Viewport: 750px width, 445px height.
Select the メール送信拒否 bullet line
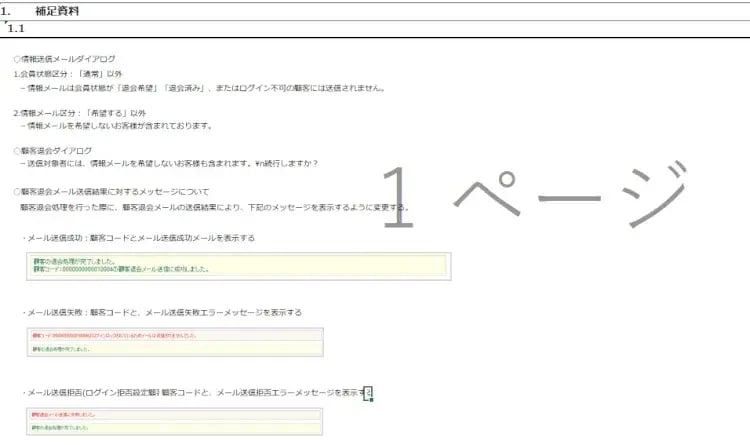(195, 393)
